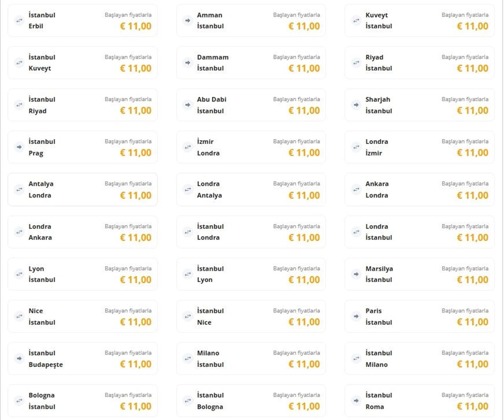Open the Kuveyt to İstanbul flight offer
The height and width of the screenshot is (420, 504).
(420, 21)
